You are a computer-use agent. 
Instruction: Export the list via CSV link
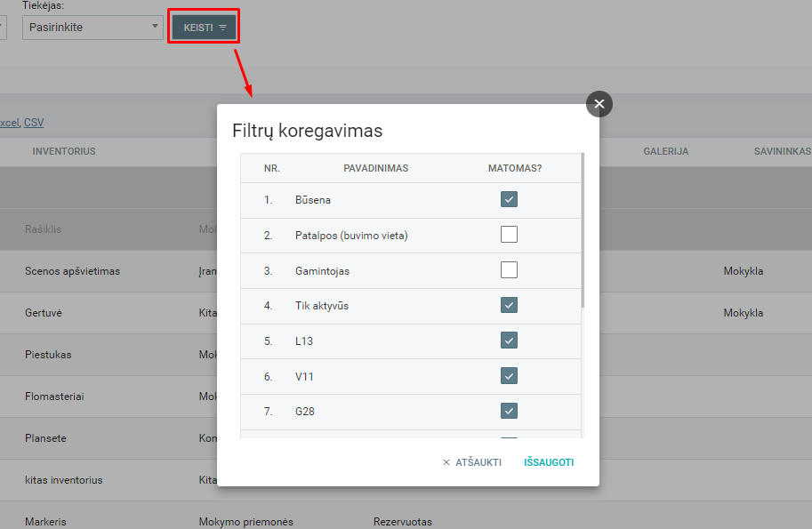tap(34, 123)
